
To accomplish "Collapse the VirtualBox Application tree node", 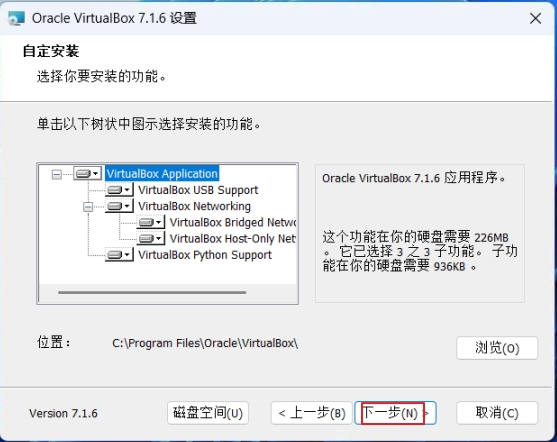I will pyautogui.click(x=56, y=174).
